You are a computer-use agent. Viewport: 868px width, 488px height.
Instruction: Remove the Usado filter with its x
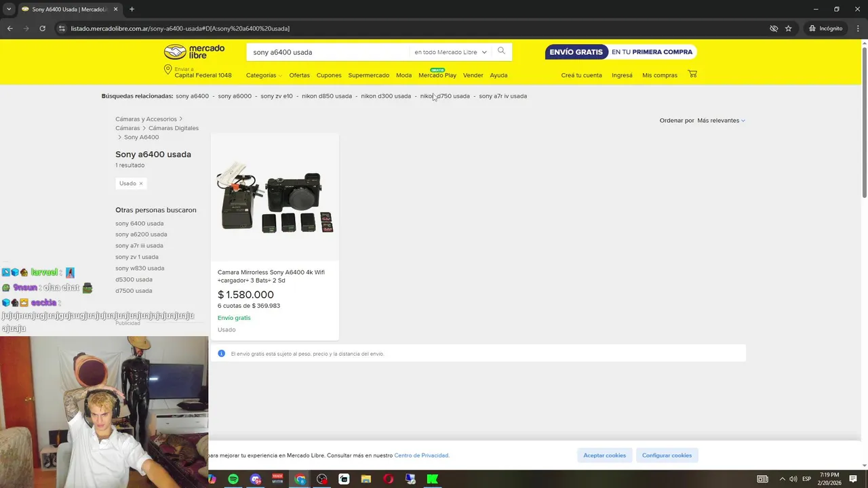point(141,184)
